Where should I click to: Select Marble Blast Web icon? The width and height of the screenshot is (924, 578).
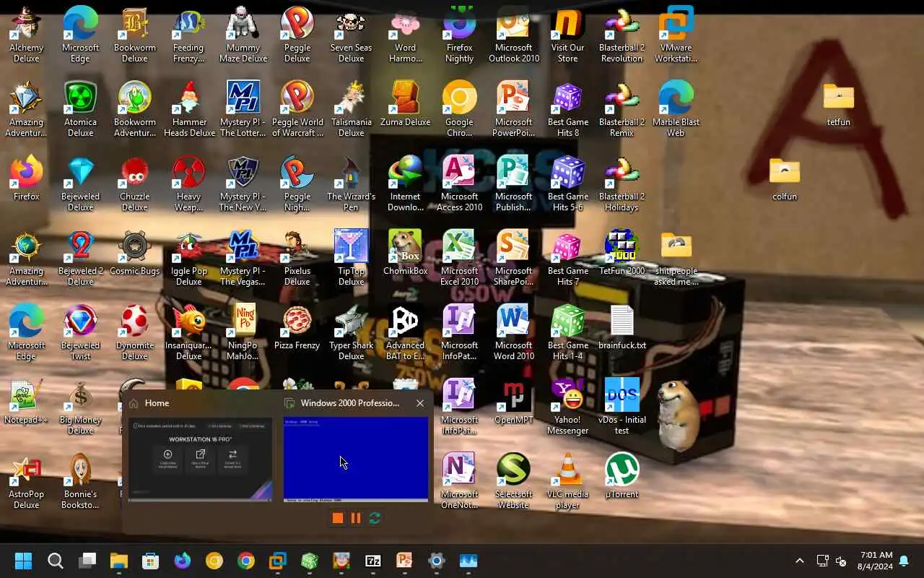676,109
